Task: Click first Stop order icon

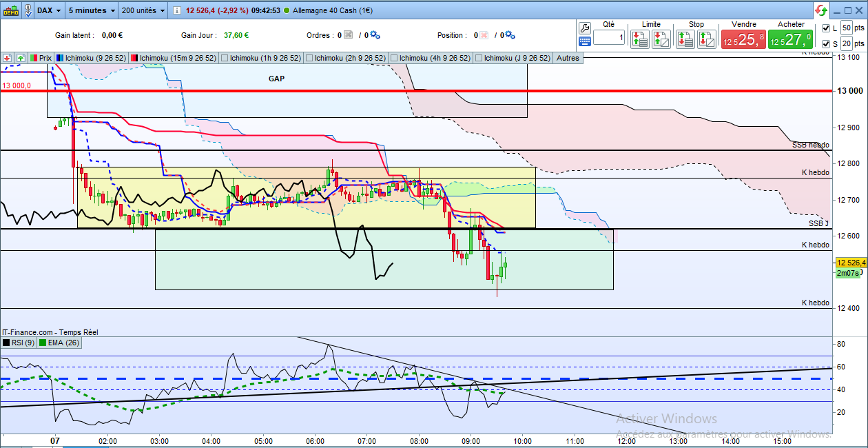Action: [x=685, y=39]
